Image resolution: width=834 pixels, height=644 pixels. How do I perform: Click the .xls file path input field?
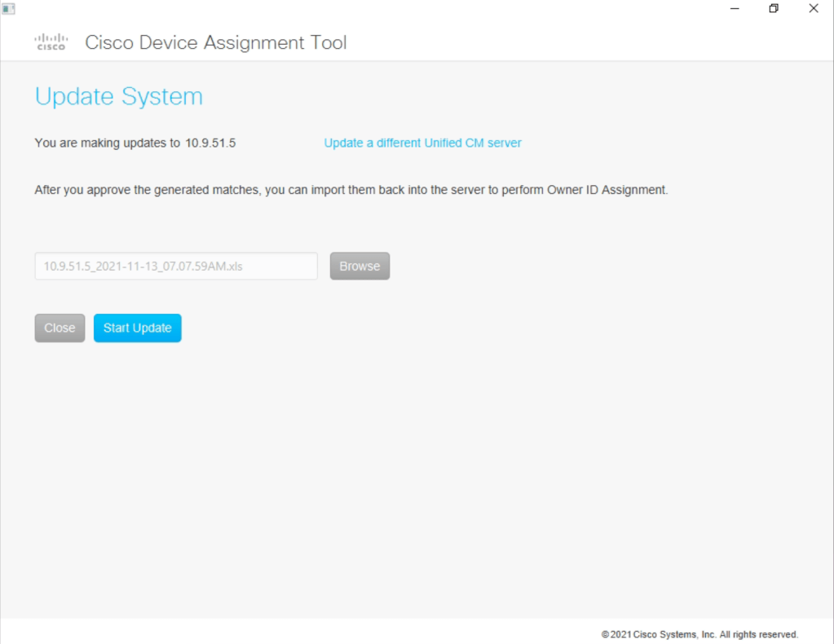[x=175, y=266]
